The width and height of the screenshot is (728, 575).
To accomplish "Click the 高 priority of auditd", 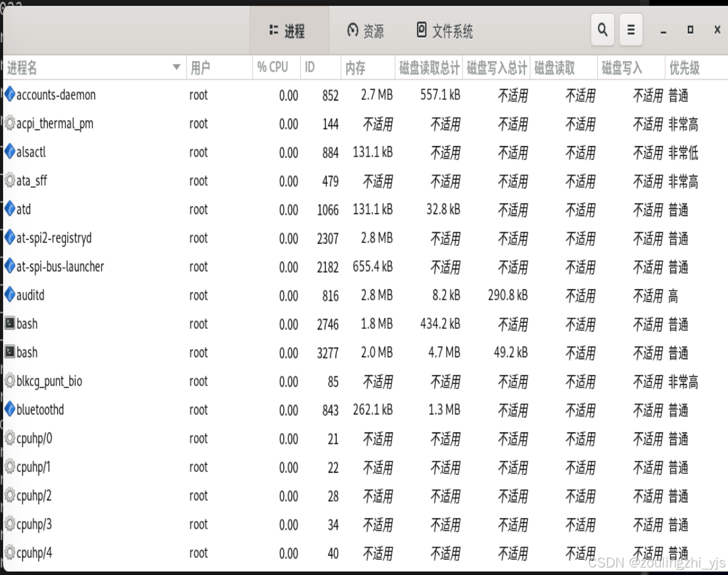I will tap(673, 296).
